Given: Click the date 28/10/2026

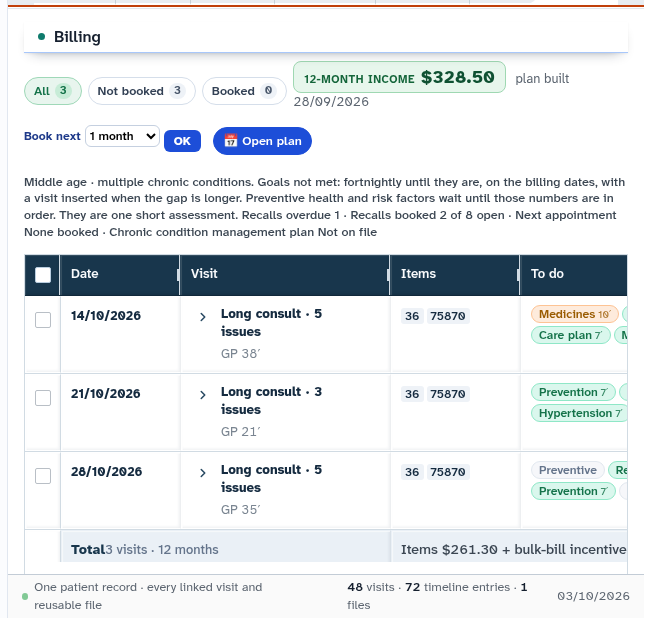Looking at the screenshot, I should 106,472.
